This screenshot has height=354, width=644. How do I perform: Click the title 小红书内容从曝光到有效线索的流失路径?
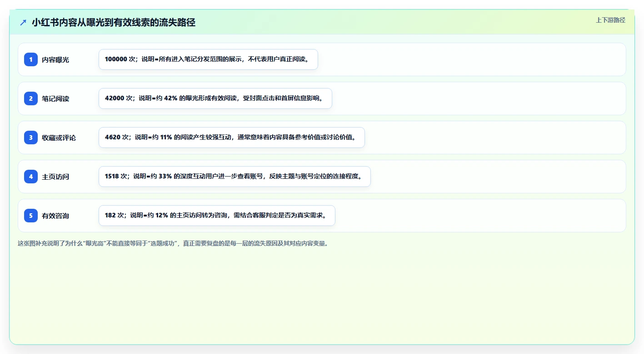coord(114,22)
